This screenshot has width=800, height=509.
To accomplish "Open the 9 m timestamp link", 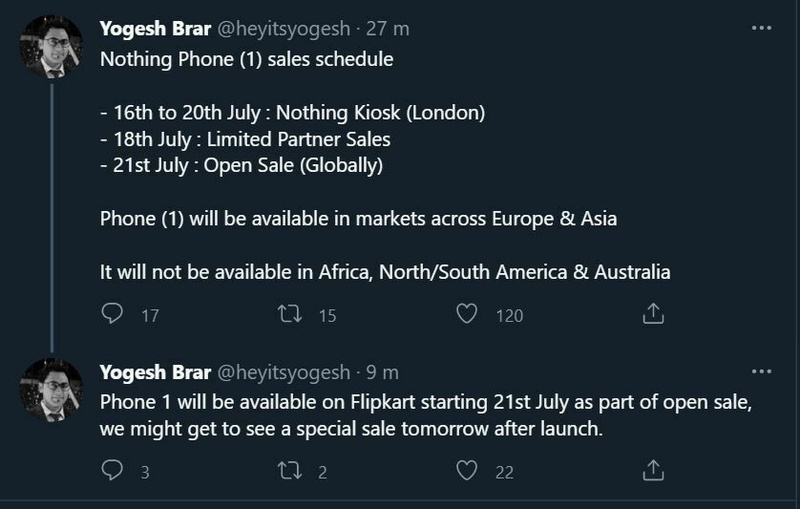I will click(x=382, y=372).
